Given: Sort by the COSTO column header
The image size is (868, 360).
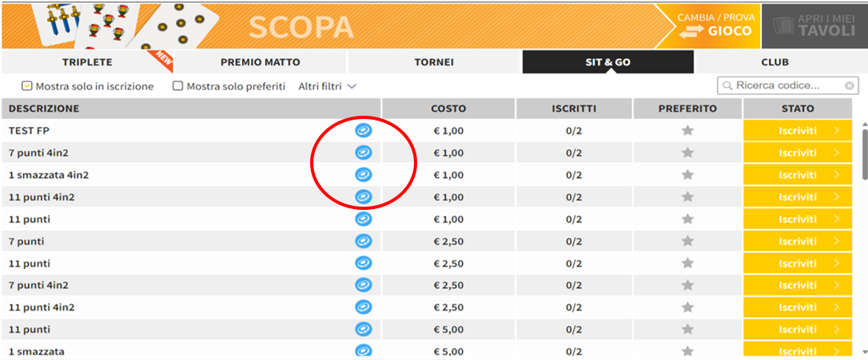Looking at the screenshot, I should [x=448, y=109].
